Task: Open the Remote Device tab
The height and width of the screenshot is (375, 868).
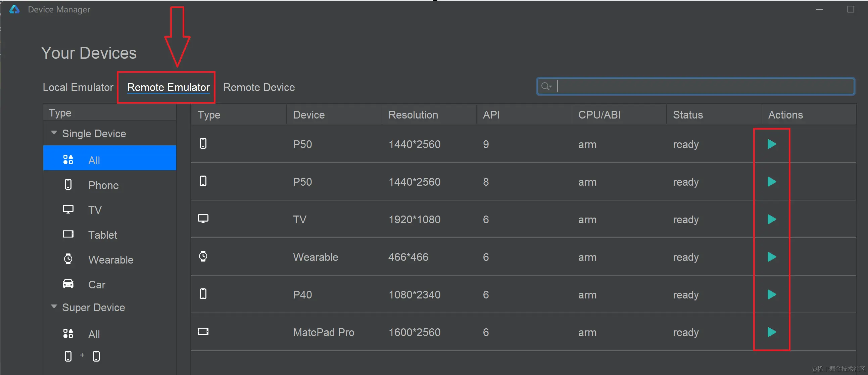Action: point(259,87)
